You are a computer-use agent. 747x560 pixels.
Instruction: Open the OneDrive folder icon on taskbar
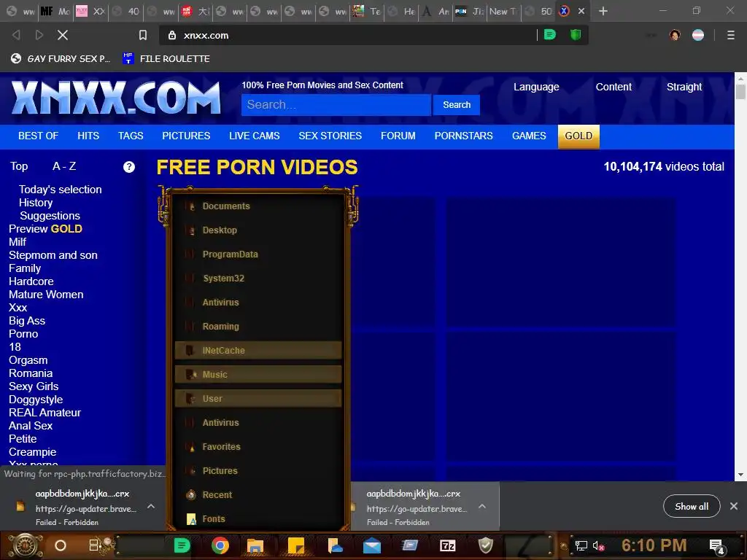pos(336,545)
